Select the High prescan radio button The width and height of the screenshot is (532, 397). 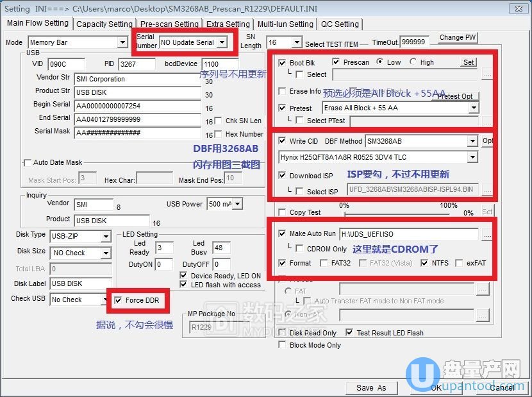[413, 62]
